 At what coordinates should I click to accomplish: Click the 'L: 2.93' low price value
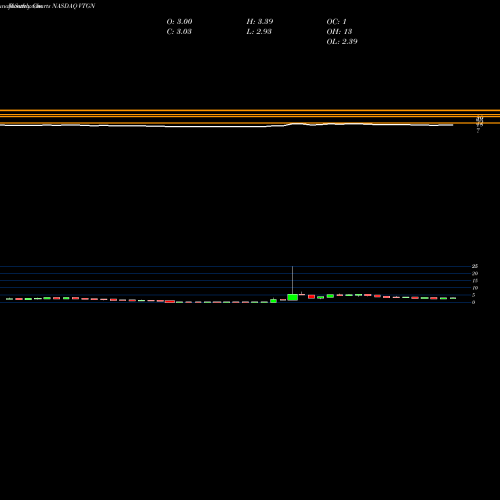(x=259, y=32)
